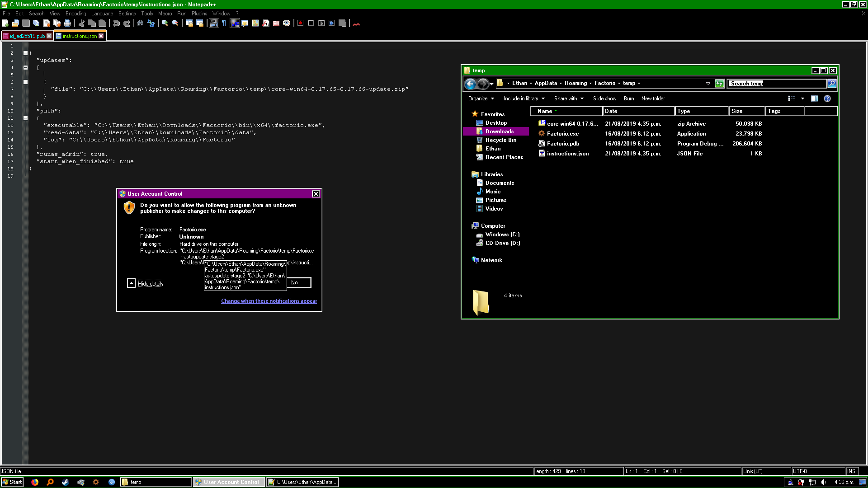Screen dimensions: 868x488
Task: Collapse fold marker on line 11
Action: pos(25,118)
